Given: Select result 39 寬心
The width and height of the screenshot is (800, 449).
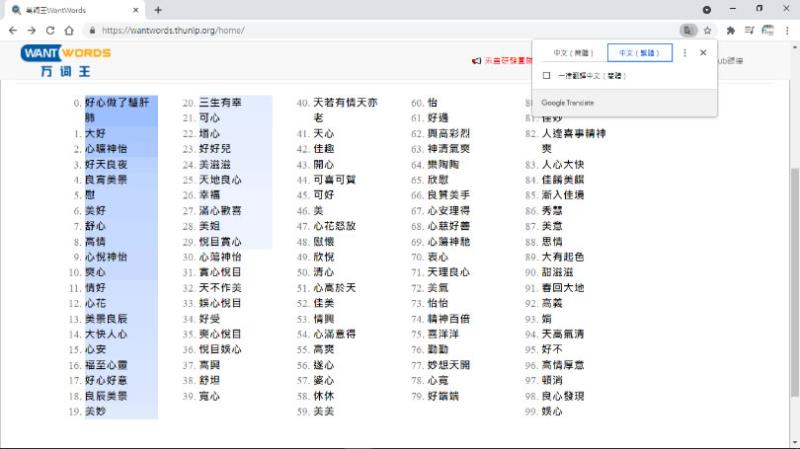Looking at the screenshot, I should (x=209, y=396).
